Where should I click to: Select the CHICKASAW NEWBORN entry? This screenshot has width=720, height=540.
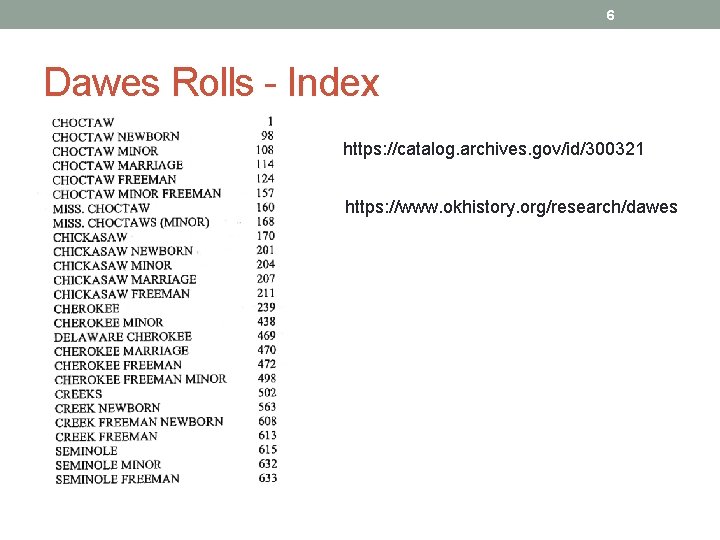click(123, 252)
